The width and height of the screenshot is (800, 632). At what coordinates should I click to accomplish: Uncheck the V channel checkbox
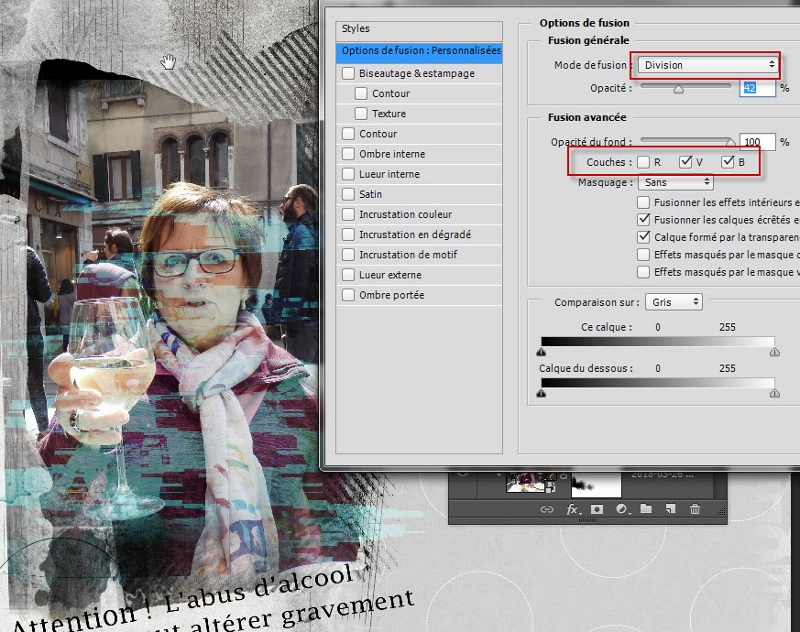(x=685, y=162)
